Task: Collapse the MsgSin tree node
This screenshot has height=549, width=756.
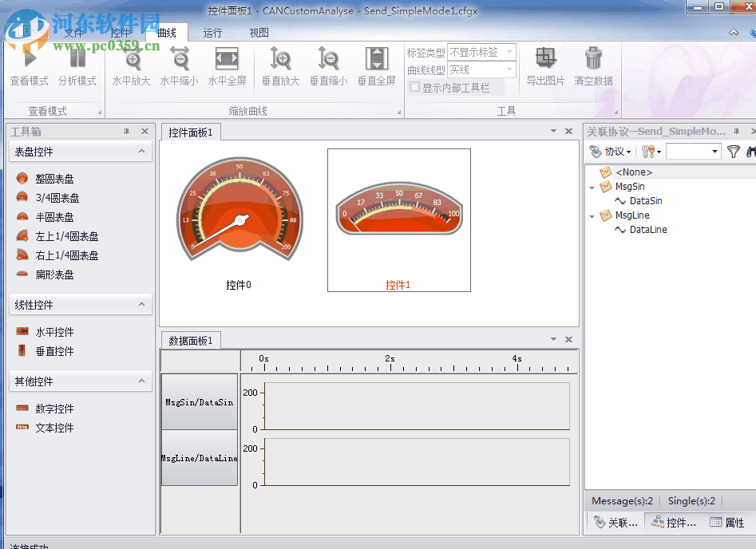Action: [x=592, y=186]
